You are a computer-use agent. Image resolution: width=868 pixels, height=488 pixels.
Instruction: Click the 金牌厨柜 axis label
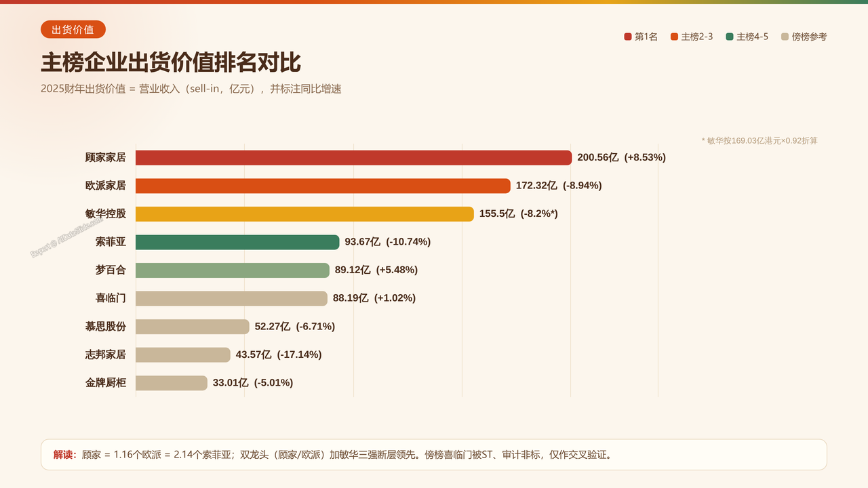106,383
